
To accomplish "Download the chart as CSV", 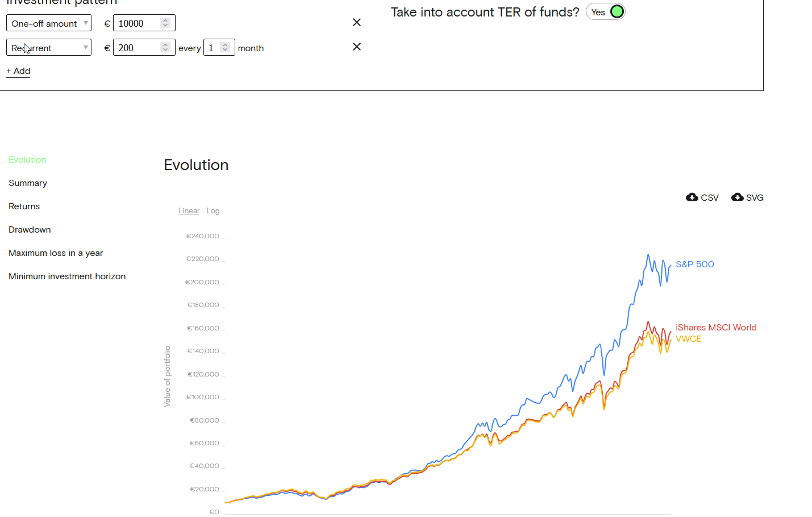I will pyautogui.click(x=702, y=197).
